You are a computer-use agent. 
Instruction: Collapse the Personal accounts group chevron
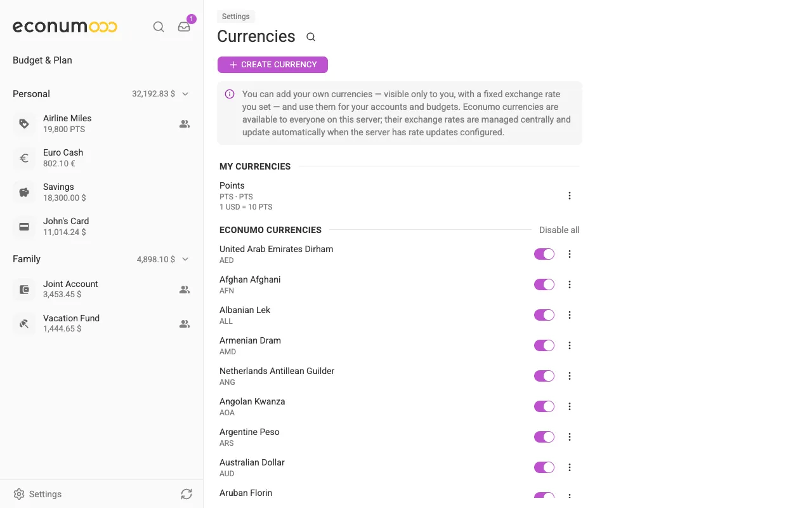[185, 94]
